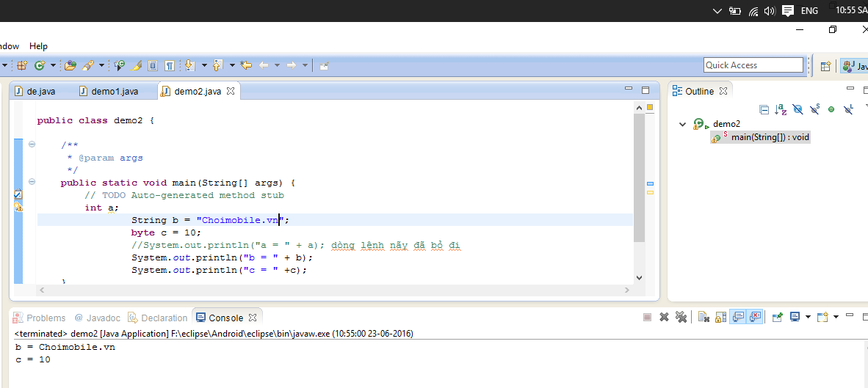Click the Clear Console icon
868x388 pixels.
pyautogui.click(x=703, y=317)
